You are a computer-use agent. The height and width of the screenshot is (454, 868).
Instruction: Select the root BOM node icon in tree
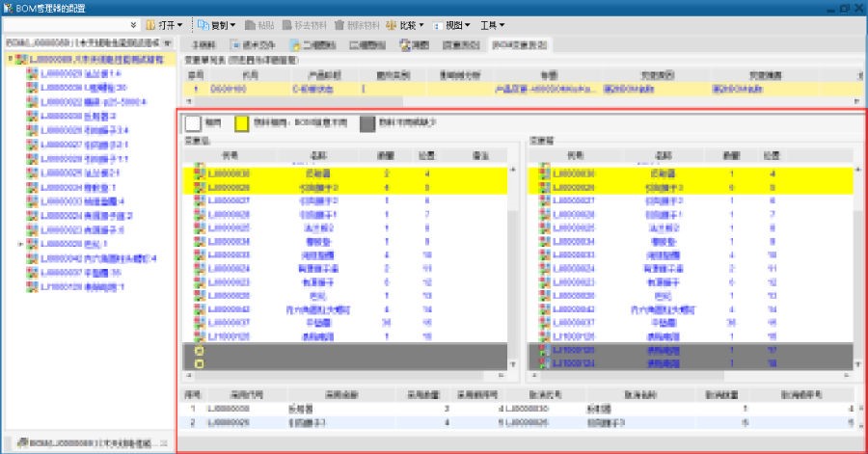click(x=19, y=60)
